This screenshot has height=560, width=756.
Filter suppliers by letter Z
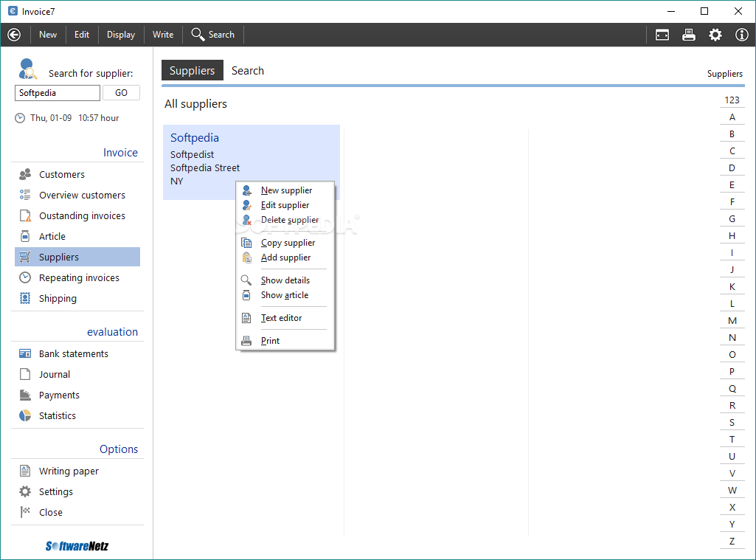tap(732, 542)
